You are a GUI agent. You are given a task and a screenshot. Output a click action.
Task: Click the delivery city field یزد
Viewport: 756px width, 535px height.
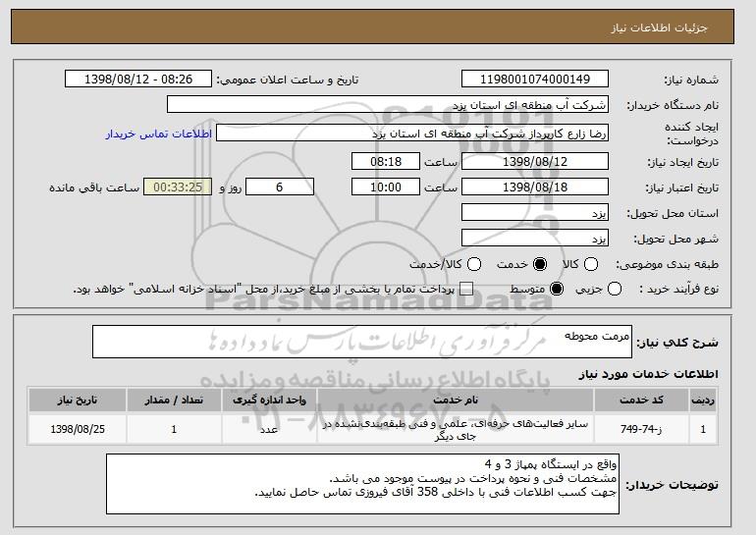(x=535, y=239)
